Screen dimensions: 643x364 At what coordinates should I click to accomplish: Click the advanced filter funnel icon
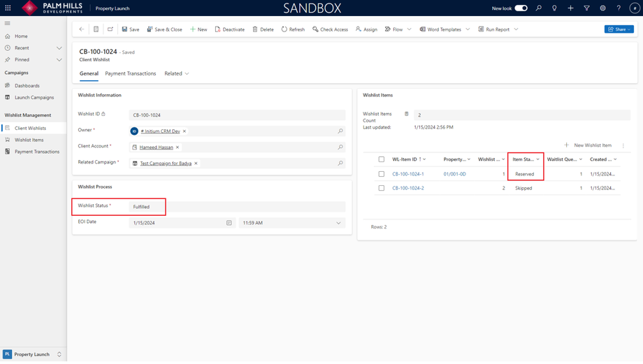tap(586, 8)
